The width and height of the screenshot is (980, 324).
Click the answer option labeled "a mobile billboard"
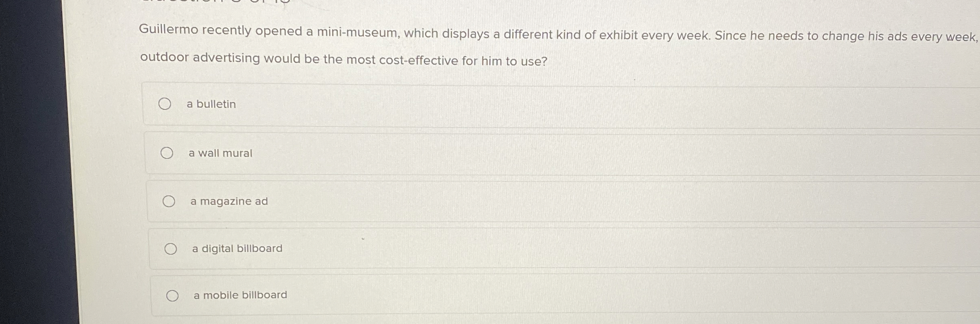pos(240,295)
